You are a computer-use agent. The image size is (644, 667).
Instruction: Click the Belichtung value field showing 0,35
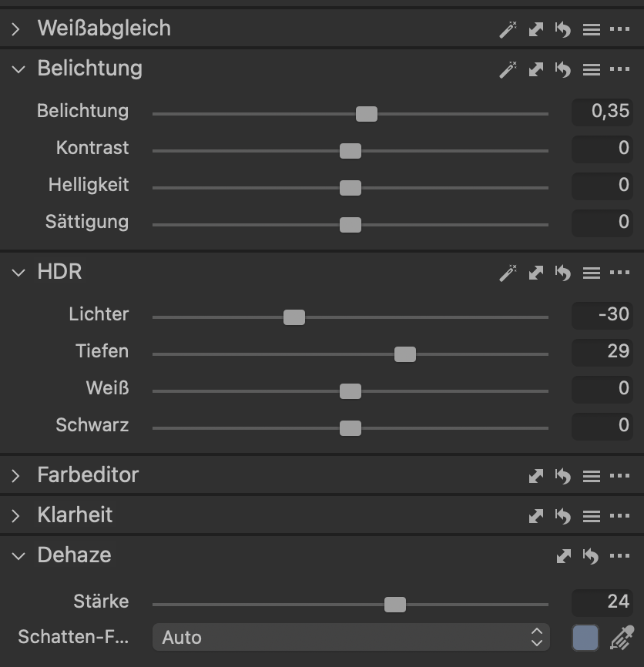[602, 112]
